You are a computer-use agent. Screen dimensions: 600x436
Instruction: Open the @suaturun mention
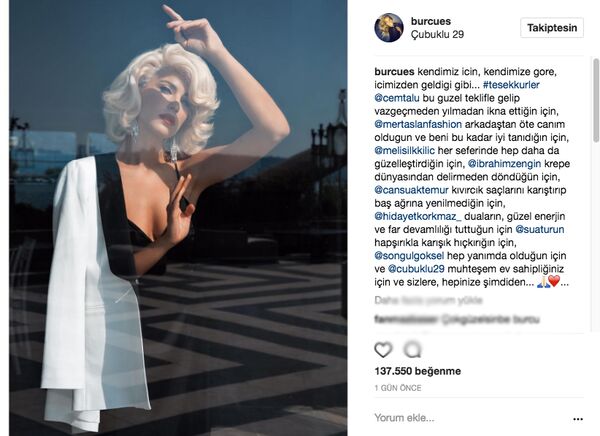pyautogui.click(x=540, y=229)
